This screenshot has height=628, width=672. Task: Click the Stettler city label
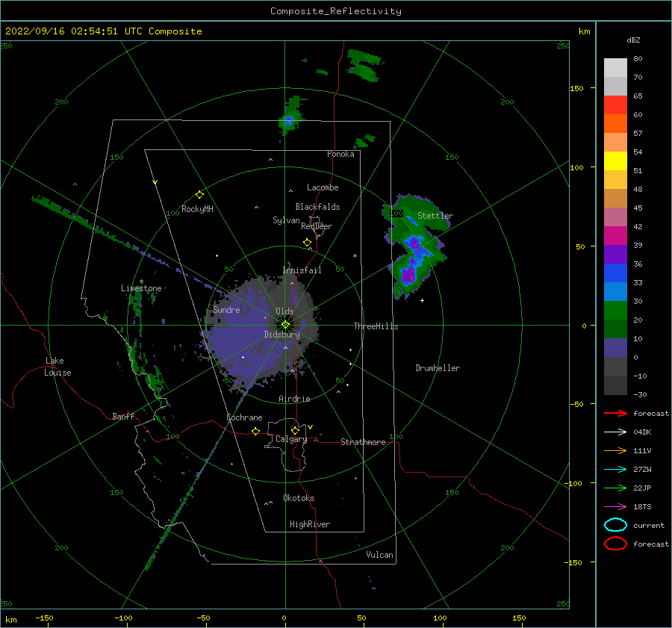click(x=435, y=216)
